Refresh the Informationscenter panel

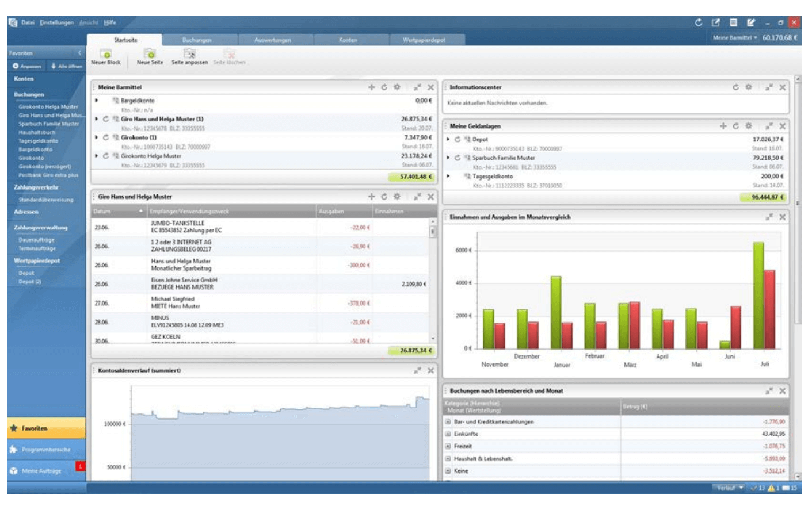coord(735,87)
